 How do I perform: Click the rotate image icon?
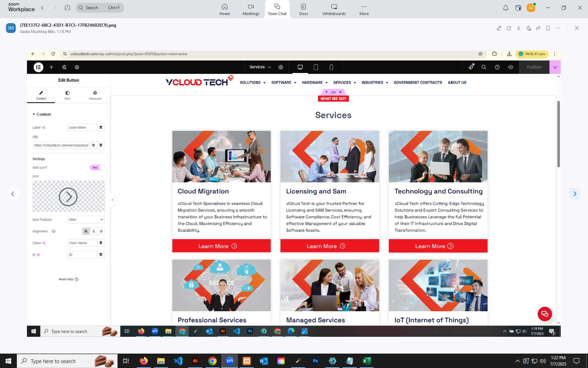[528, 28]
